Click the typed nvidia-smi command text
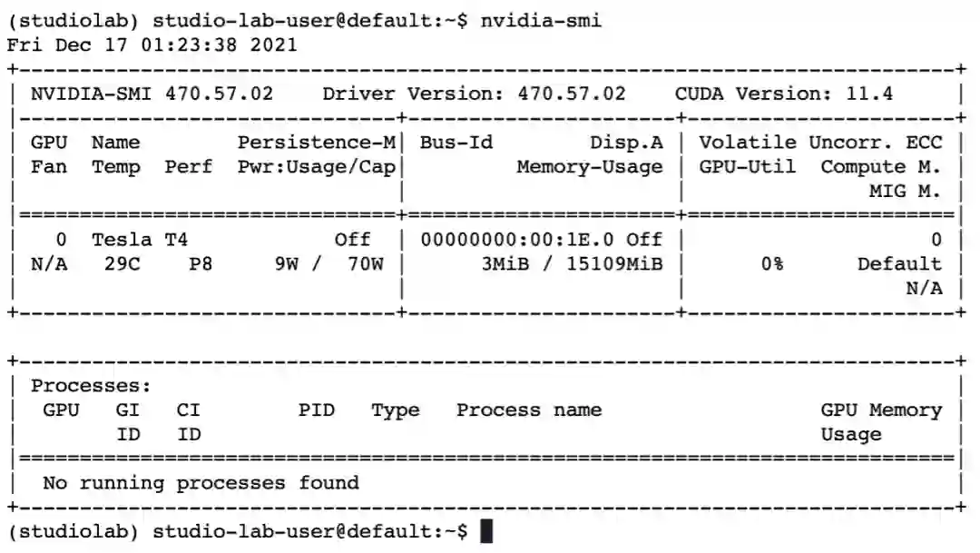Screen dimensions: 980x553 [541, 20]
